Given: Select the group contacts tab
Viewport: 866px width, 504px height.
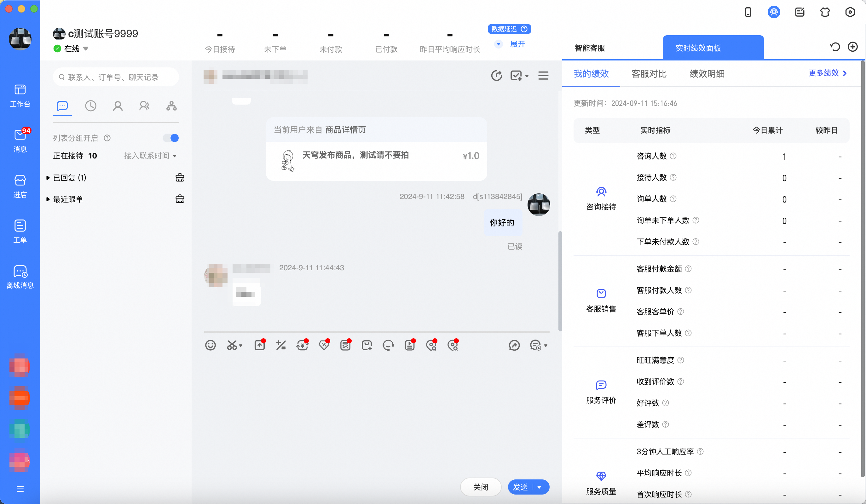Looking at the screenshot, I should [144, 106].
